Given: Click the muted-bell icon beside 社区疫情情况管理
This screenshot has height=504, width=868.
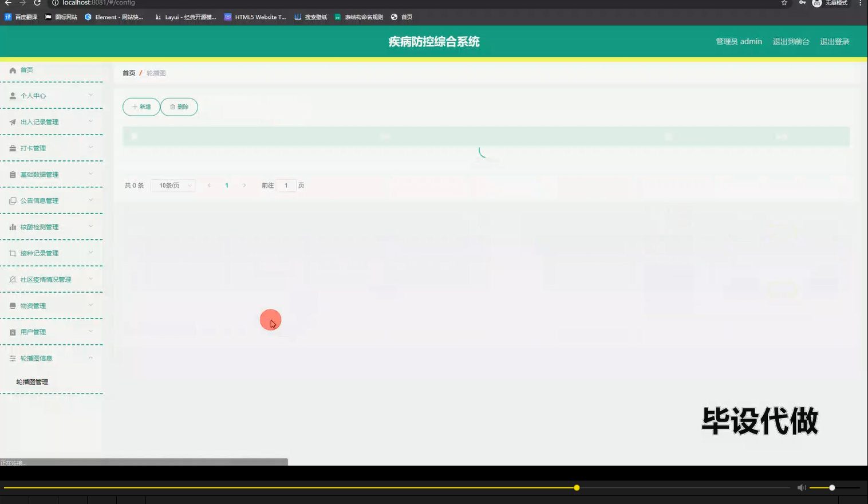Looking at the screenshot, I should click(13, 279).
